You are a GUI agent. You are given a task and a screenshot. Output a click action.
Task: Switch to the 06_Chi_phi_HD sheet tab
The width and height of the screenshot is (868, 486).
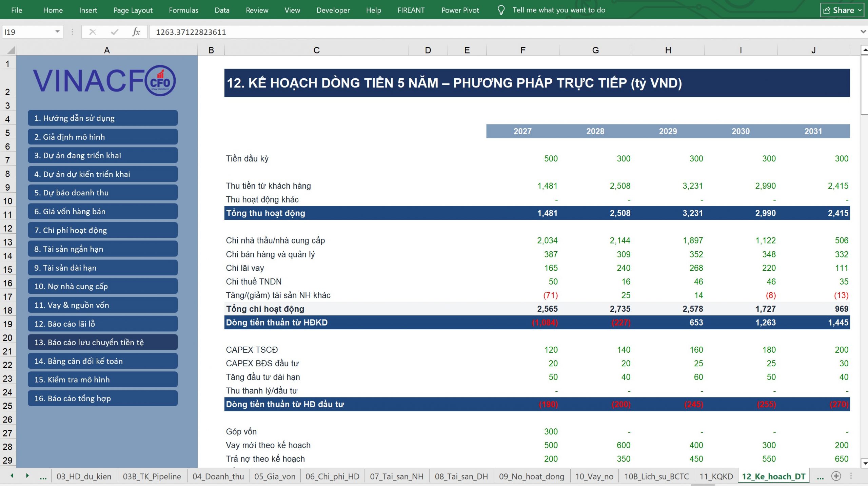point(332,477)
